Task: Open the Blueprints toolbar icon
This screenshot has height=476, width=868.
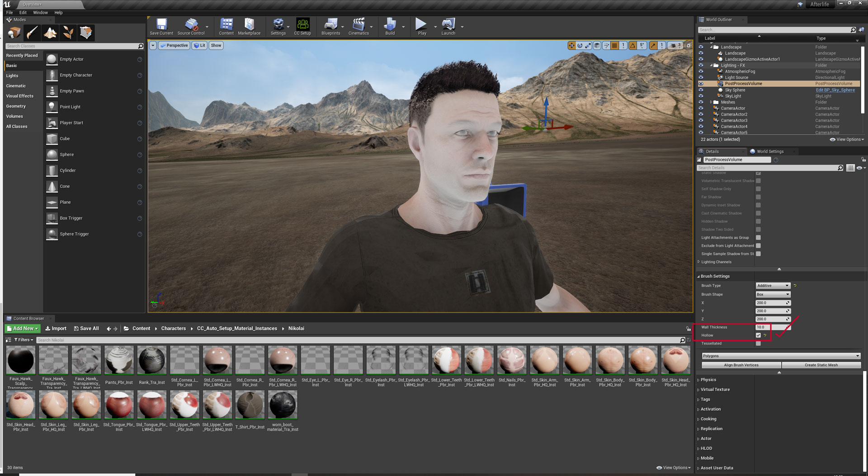Action: (x=330, y=27)
